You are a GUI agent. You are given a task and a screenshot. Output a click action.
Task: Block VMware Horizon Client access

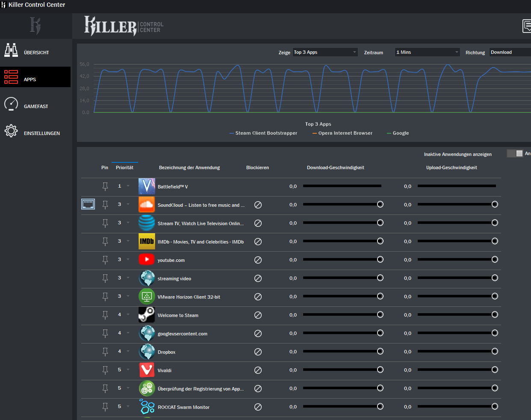click(258, 297)
